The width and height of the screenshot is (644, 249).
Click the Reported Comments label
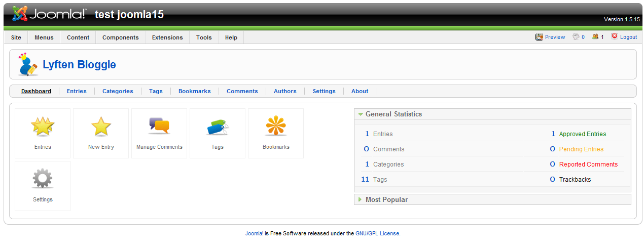point(588,164)
